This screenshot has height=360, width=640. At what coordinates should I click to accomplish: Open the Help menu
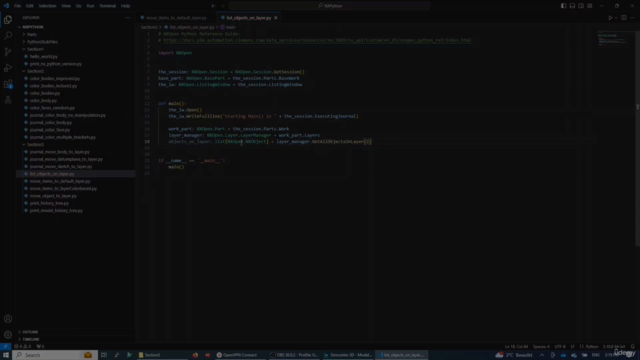[x=125, y=6]
